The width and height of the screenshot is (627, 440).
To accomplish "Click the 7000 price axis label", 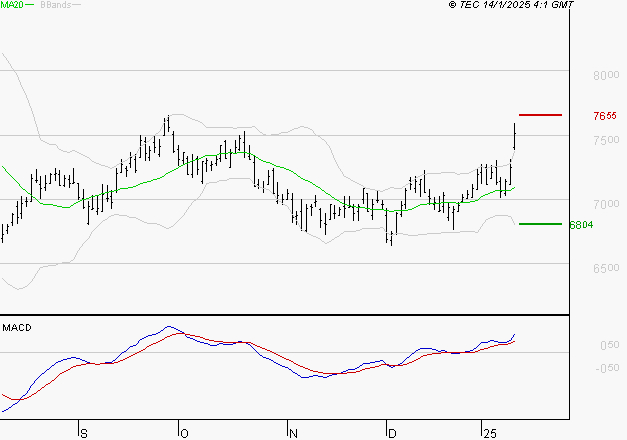I will coord(606,204).
